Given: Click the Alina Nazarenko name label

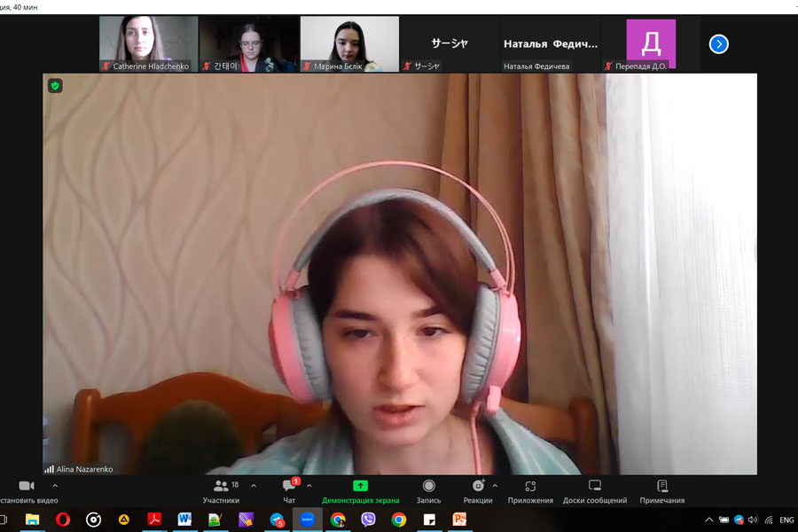Looking at the screenshot, I should pyautogui.click(x=84, y=469).
